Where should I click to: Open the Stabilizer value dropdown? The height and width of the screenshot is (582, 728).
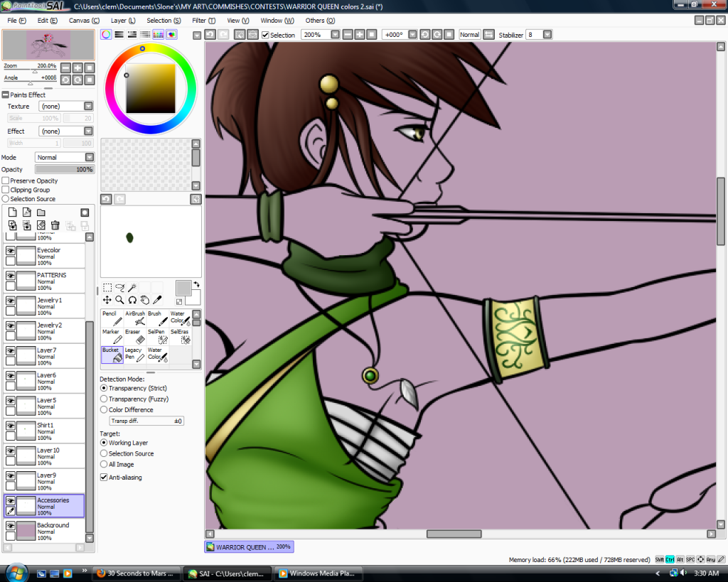click(x=547, y=35)
